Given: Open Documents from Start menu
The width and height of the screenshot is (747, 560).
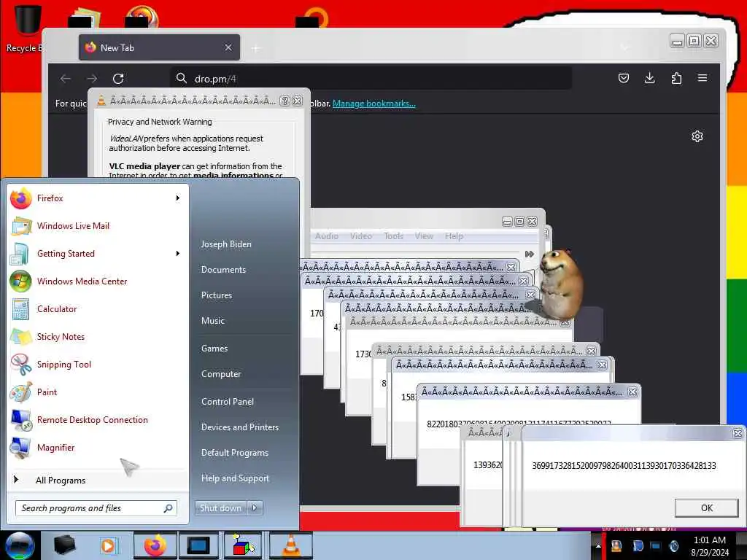Looking at the screenshot, I should pyautogui.click(x=223, y=270).
